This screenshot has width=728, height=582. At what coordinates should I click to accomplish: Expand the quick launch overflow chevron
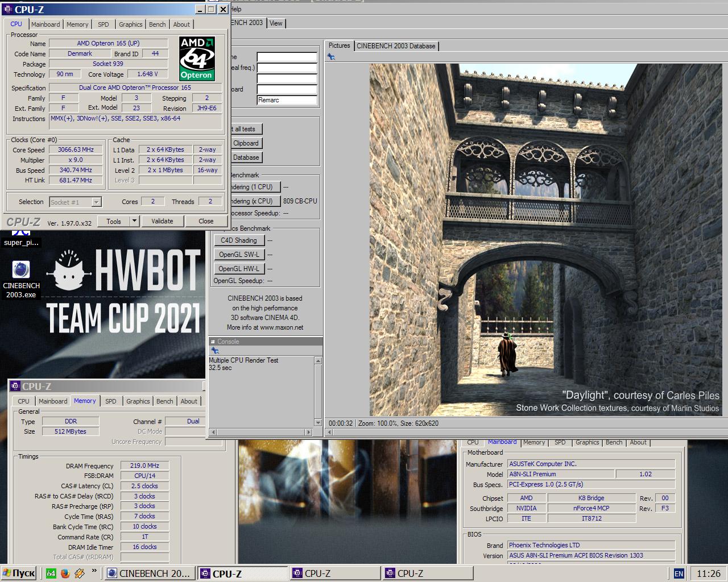(94, 572)
